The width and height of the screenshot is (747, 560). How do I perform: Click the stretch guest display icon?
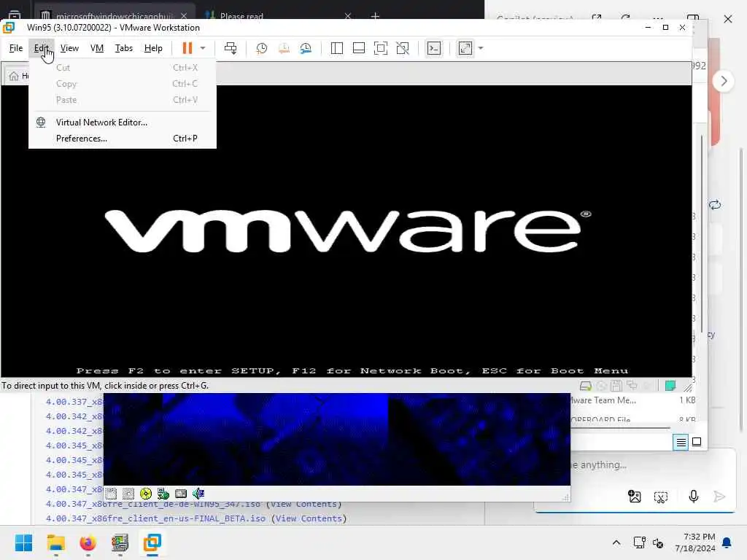[x=465, y=48]
